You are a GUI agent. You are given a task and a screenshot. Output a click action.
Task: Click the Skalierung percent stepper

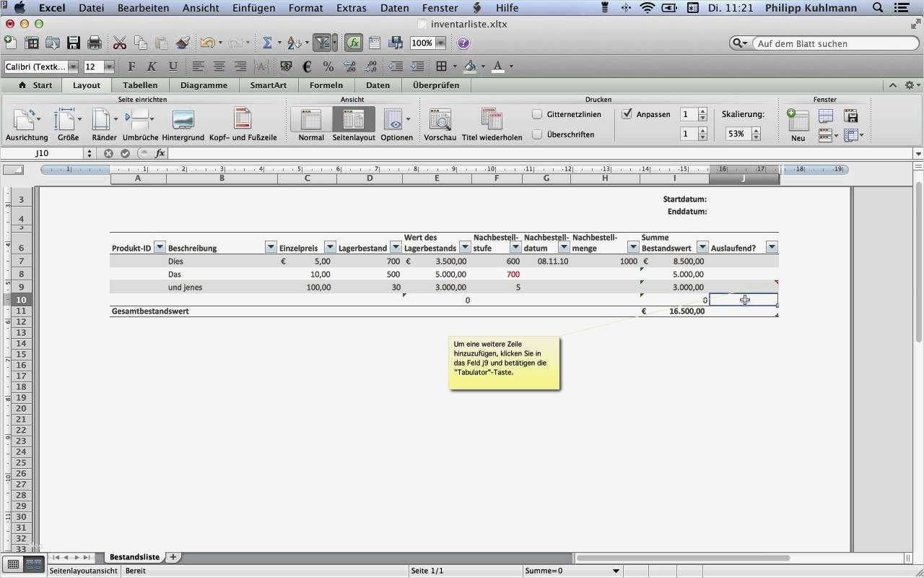756,134
